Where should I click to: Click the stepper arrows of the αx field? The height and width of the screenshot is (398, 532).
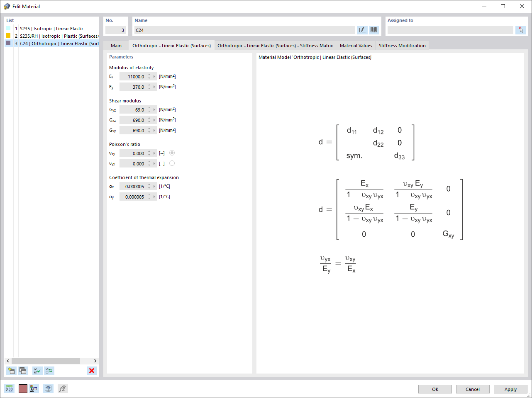[x=149, y=187]
